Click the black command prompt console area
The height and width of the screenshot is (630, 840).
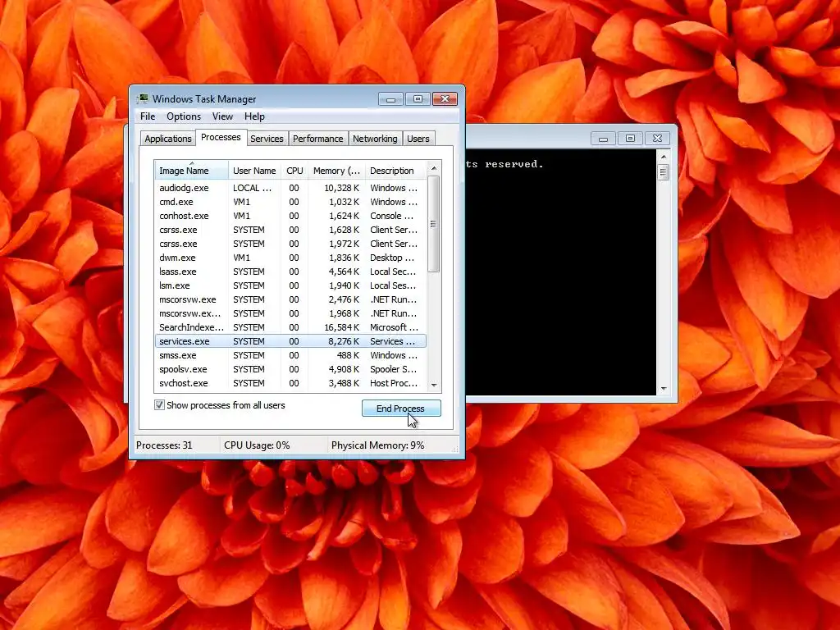[561, 272]
